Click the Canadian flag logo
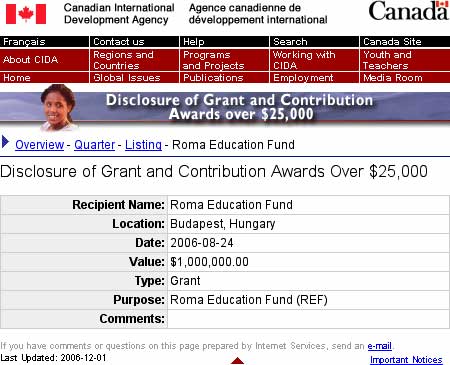 pos(26,14)
